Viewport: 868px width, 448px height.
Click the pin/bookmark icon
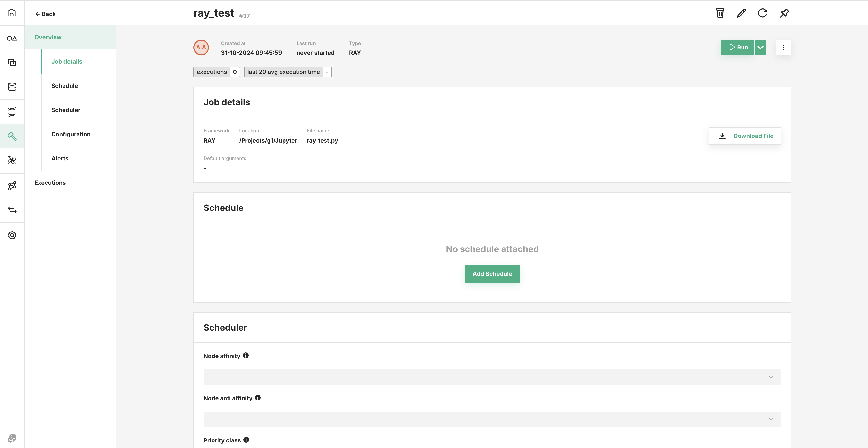(x=784, y=13)
